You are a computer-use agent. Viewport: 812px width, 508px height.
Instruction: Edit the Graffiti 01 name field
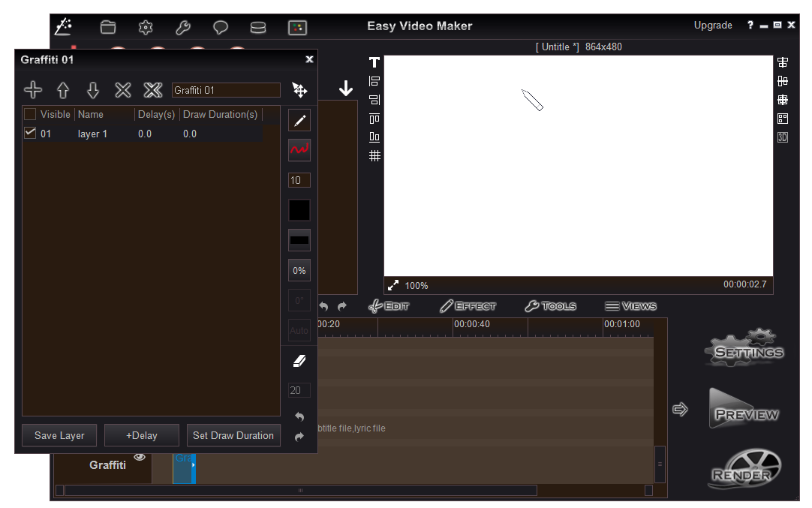click(x=227, y=90)
